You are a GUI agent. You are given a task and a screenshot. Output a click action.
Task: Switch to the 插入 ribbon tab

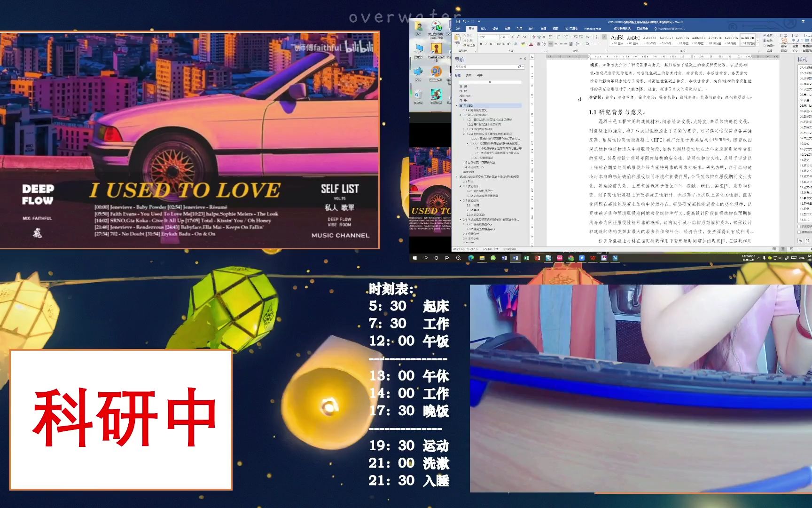click(x=483, y=29)
